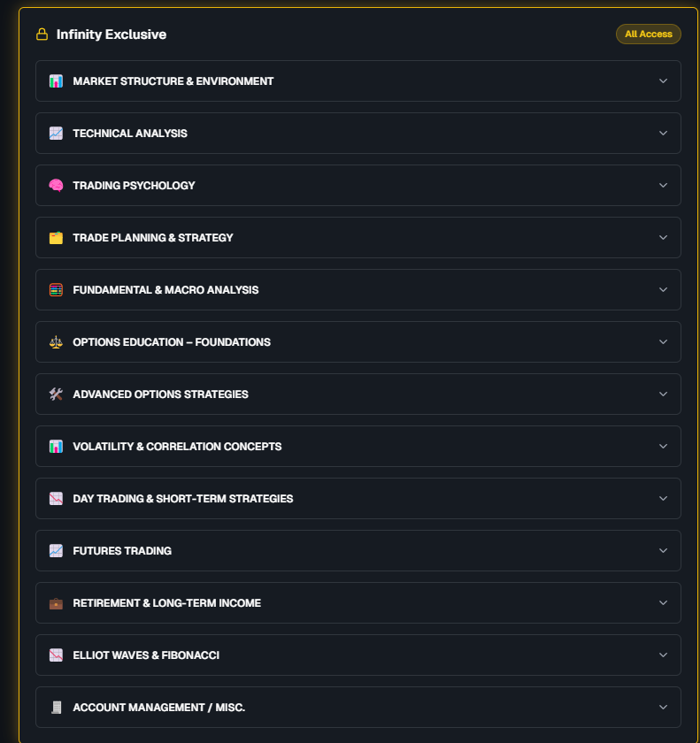Image resolution: width=700 pixels, height=743 pixels.
Task: Click the folder icon for Trade Planning
Action: [x=56, y=238]
